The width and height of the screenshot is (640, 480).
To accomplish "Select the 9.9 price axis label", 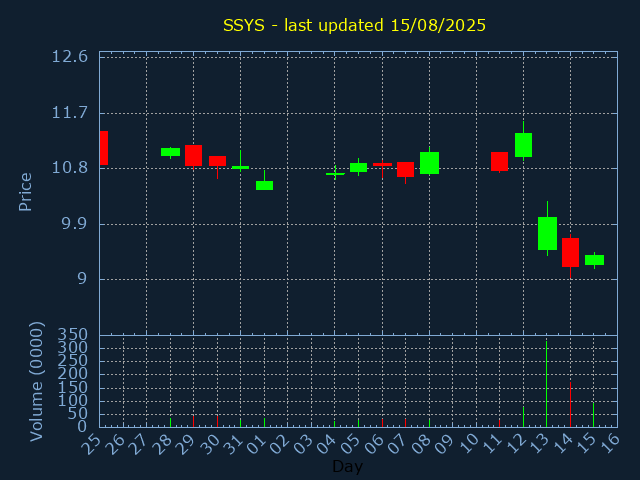I will pyautogui.click(x=75, y=224).
